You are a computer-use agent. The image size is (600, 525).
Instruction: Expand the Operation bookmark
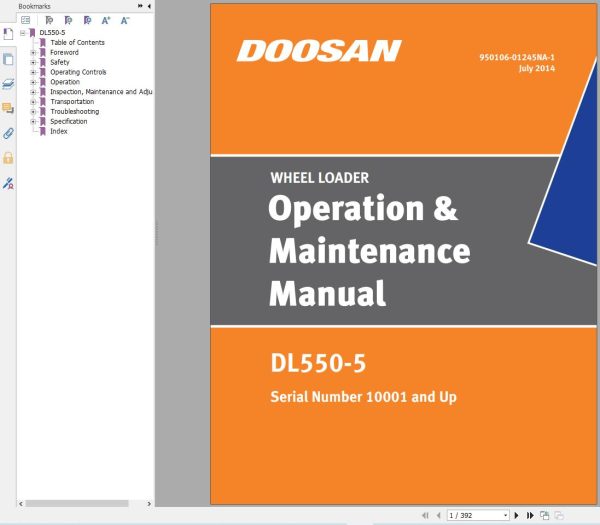pyautogui.click(x=33, y=82)
